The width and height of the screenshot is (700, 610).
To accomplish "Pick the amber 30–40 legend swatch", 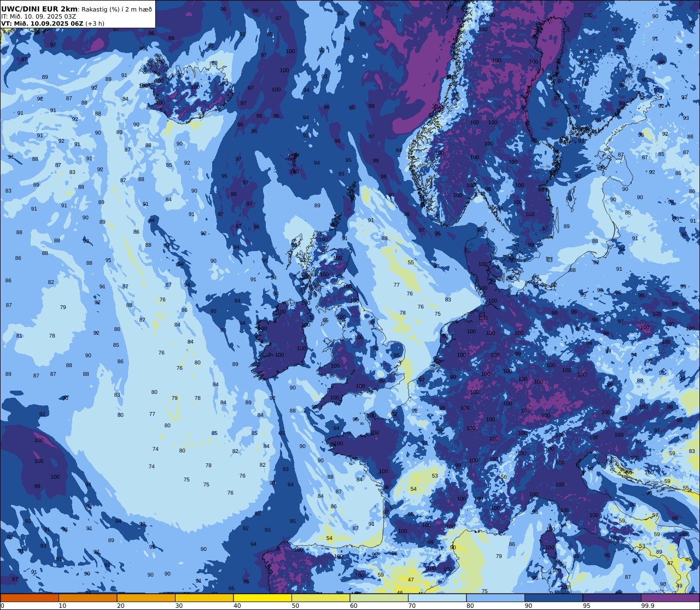I will pyautogui.click(x=204, y=598).
